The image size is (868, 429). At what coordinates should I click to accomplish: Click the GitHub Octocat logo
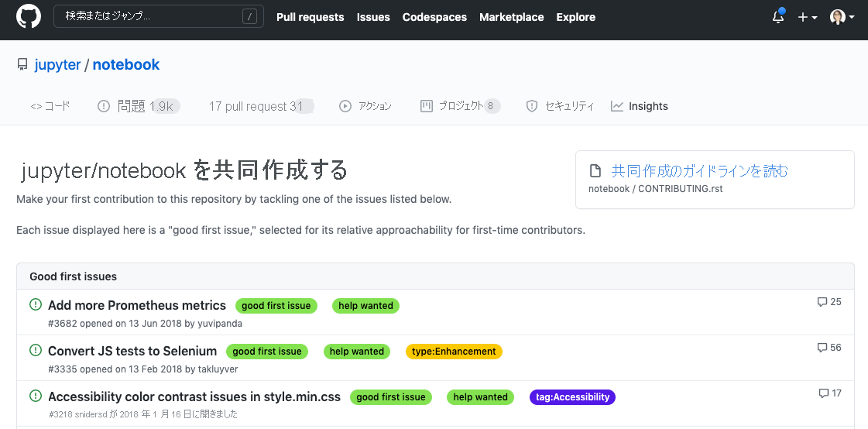(28, 17)
